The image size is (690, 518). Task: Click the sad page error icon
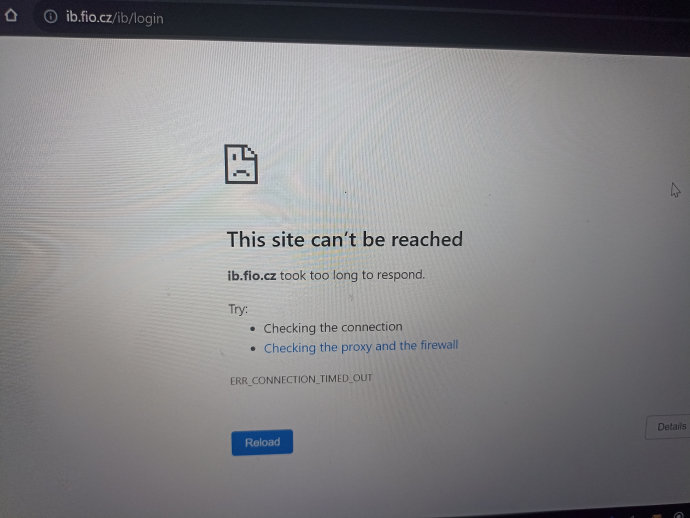point(241,164)
